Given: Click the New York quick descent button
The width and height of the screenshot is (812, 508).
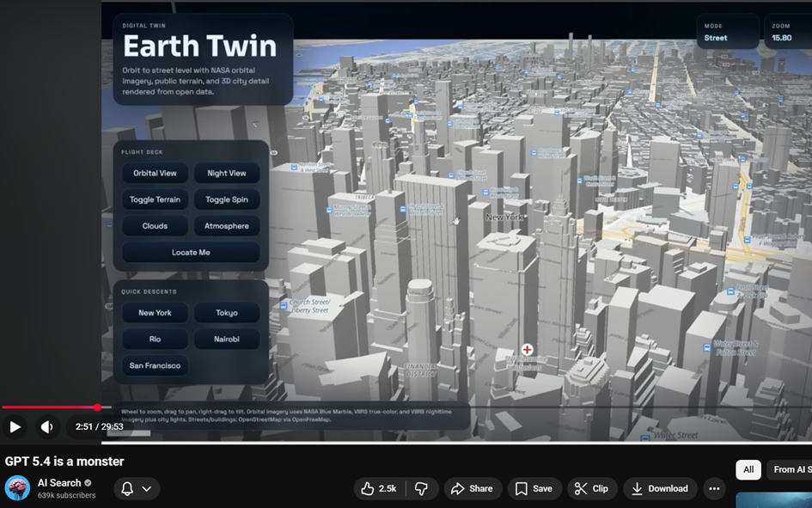Looking at the screenshot, I should [155, 313].
